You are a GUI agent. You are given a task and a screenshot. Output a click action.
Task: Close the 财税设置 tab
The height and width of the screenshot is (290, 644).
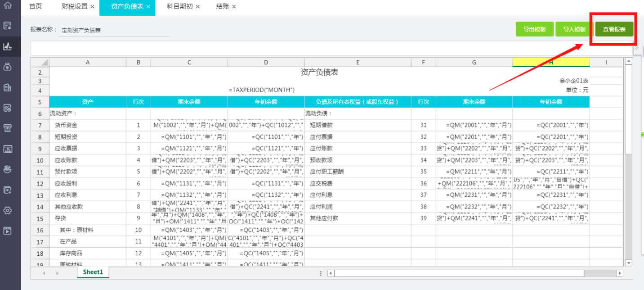click(x=92, y=7)
